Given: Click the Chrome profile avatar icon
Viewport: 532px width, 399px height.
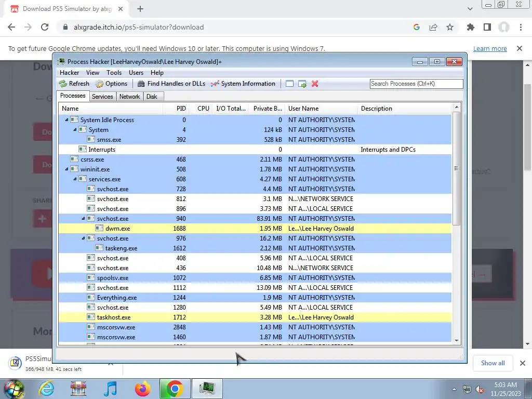Looking at the screenshot, I should (x=504, y=27).
